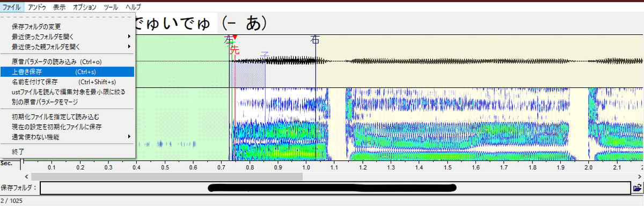
Task: Choose 別の原音パラメータをマージ
Action: point(68,101)
